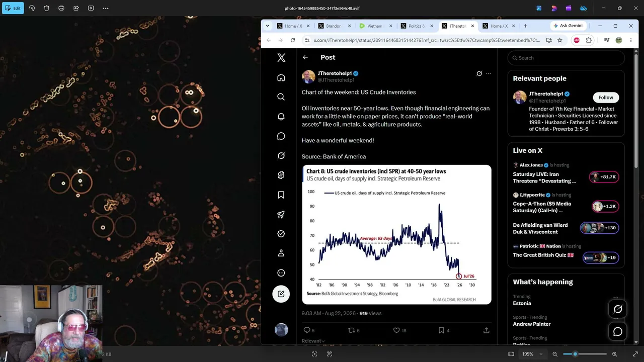Open the browser Extensions puzzle icon
The height and width of the screenshot is (362, 644).
tap(589, 40)
